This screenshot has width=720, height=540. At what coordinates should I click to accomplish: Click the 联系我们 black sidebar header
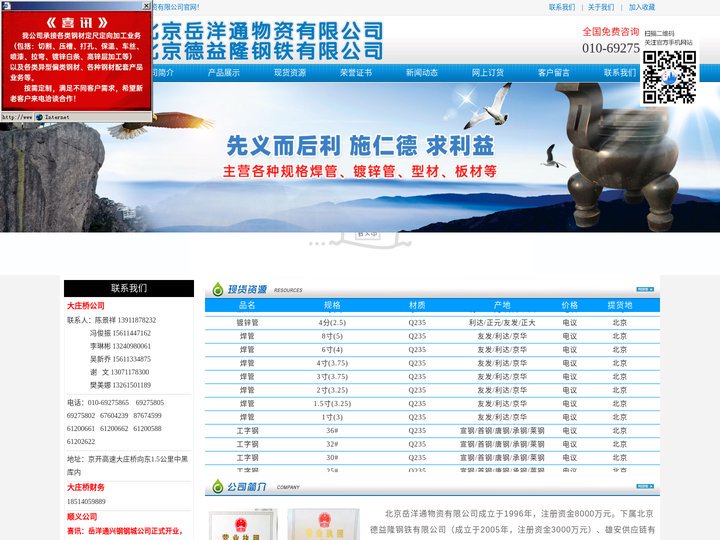(129, 288)
